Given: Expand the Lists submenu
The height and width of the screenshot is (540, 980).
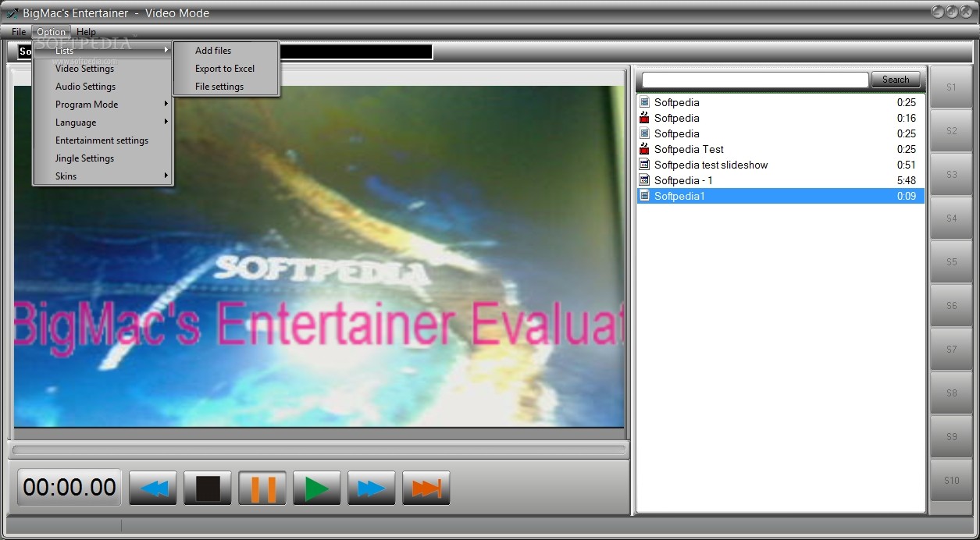Looking at the screenshot, I should click(102, 51).
